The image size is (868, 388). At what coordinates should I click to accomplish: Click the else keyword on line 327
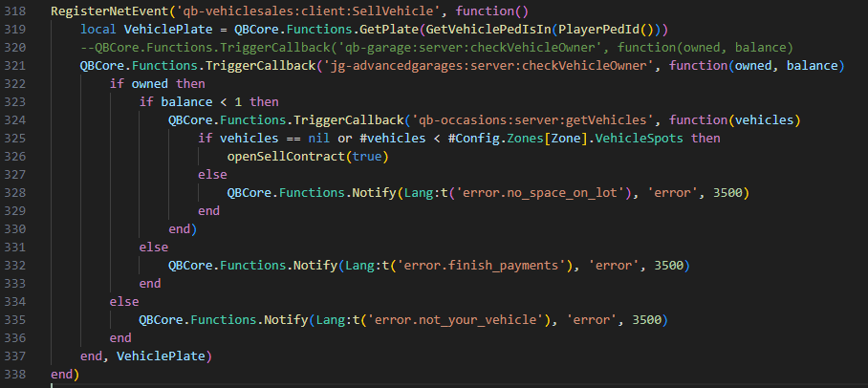coord(212,175)
